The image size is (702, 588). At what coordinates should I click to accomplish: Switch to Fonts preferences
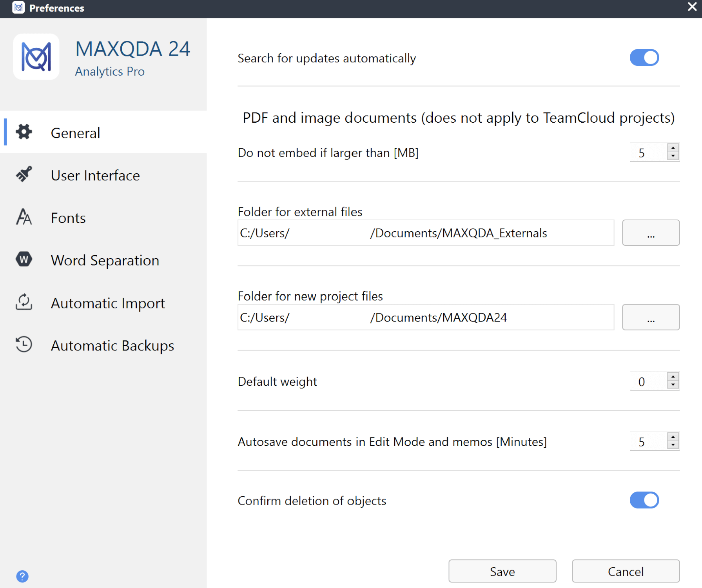103,218
